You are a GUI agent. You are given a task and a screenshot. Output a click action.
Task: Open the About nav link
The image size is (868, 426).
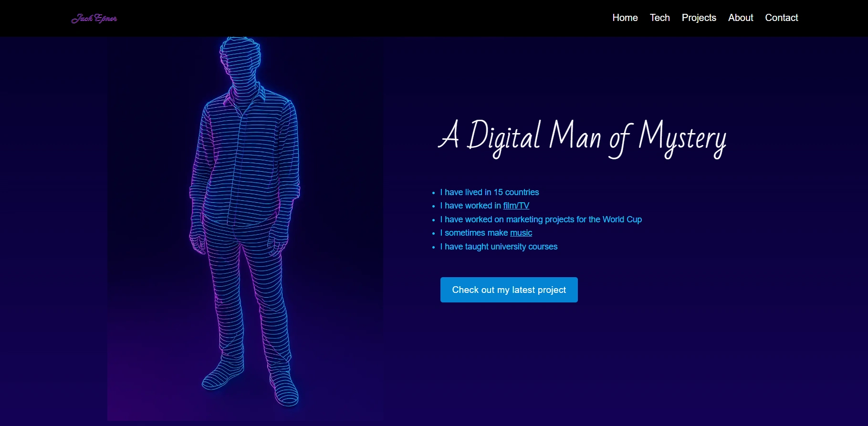coord(741,18)
